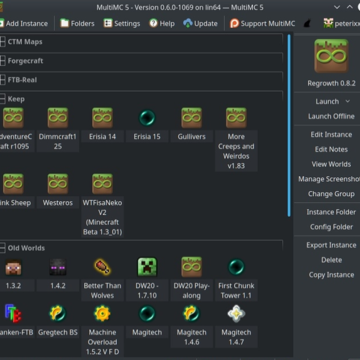This screenshot has width=360, height=360.
Task: Click Change Group
Action: click(x=331, y=194)
